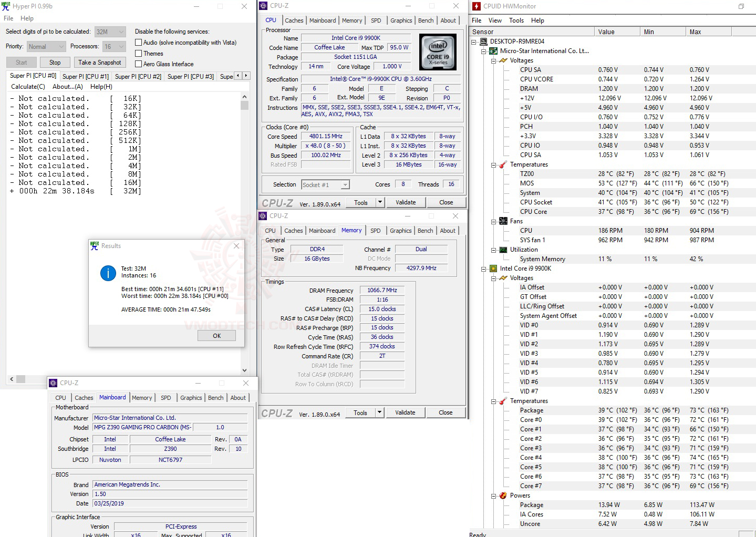
Task: Collapse the Powers tree node
Action: pyautogui.click(x=493, y=495)
